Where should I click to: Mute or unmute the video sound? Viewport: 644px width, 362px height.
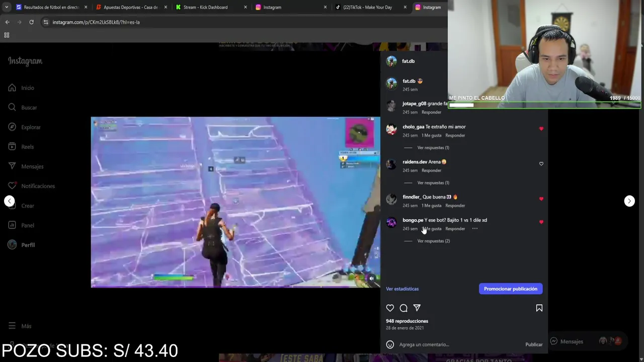tap(371, 279)
